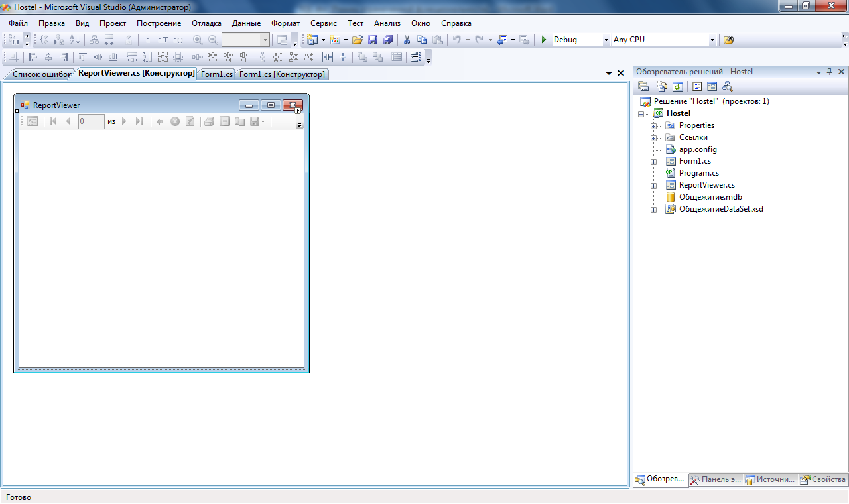849x504 pixels.
Task: Open the Add New Item dropdown arrow
Action: (x=346, y=40)
